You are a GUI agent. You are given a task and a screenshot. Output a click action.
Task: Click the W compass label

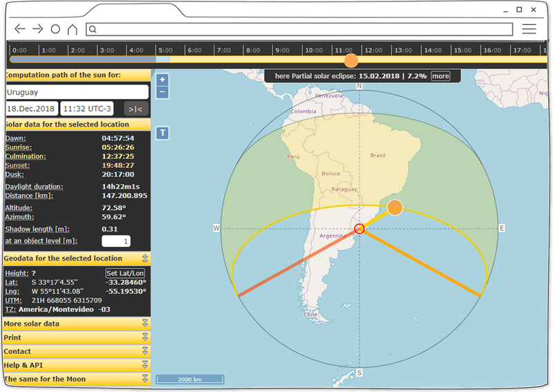216,228
